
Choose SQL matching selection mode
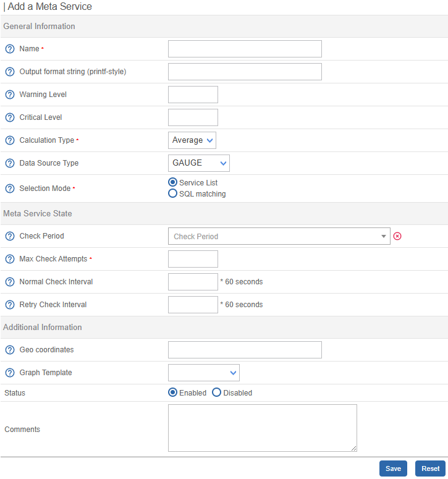tap(173, 193)
